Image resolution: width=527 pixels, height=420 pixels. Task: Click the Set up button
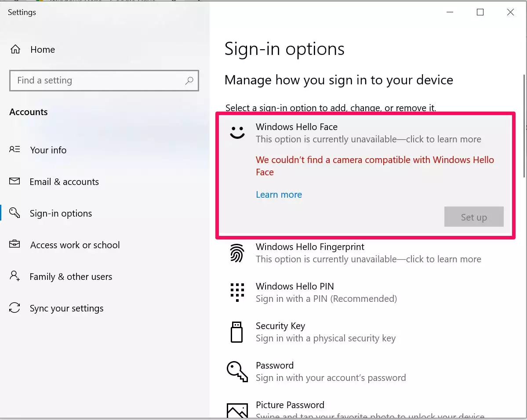click(x=473, y=217)
